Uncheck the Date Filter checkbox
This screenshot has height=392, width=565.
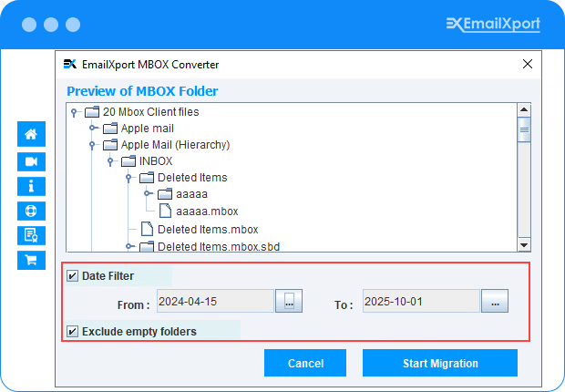tap(73, 276)
